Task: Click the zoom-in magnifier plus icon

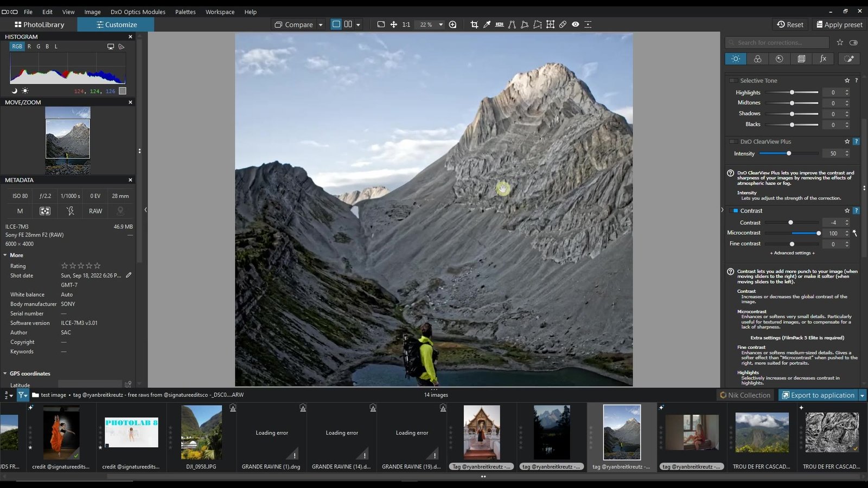Action: tap(452, 24)
